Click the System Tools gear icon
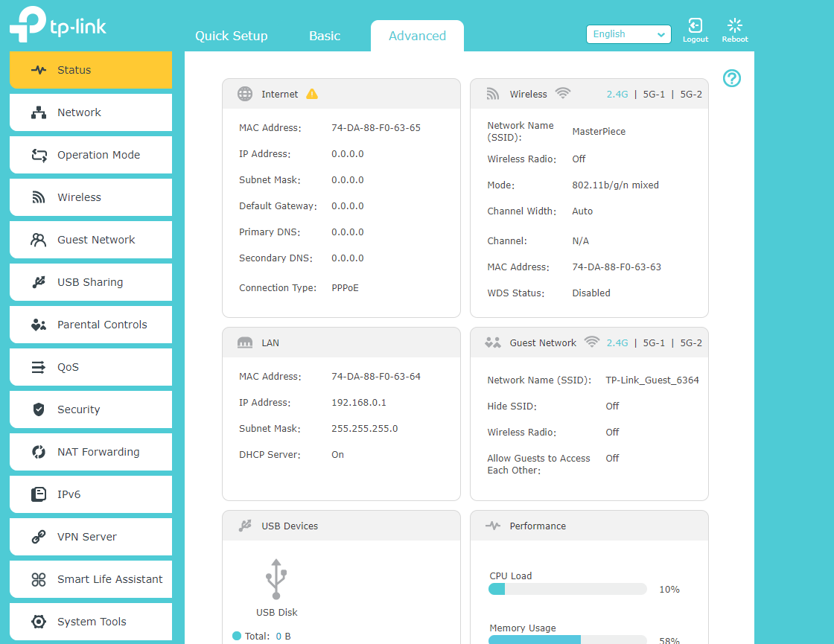 pos(38,622)
